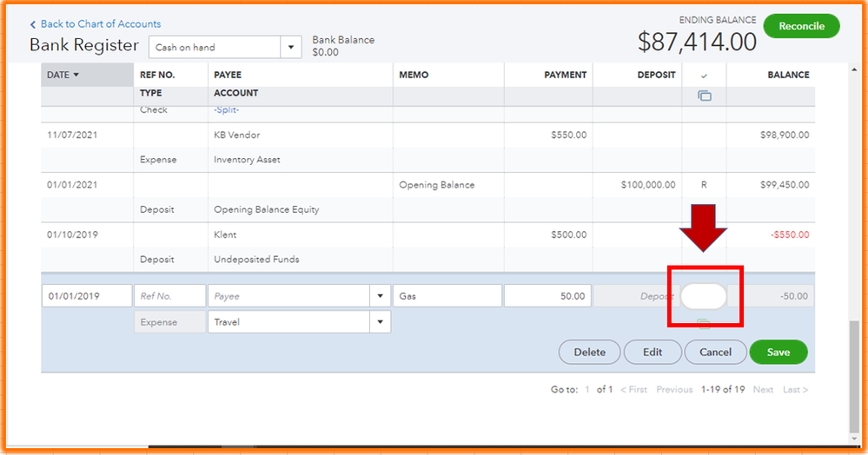Click the -Split- account link

click(x=227, y=109)
